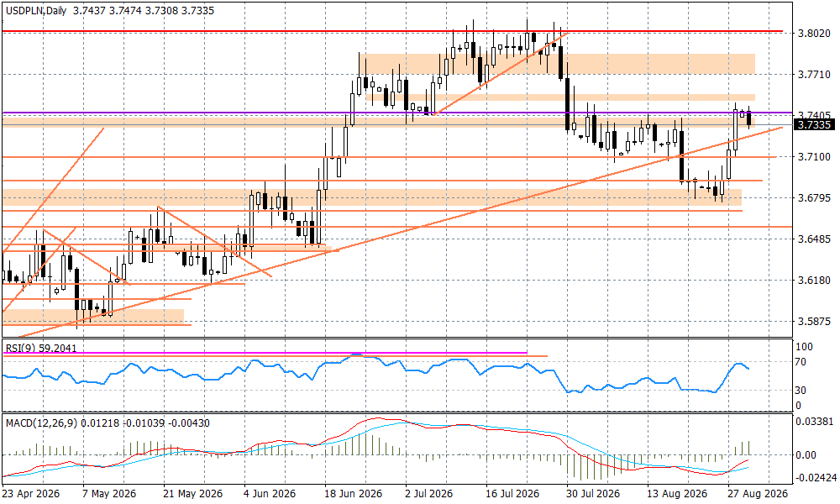Click the 3.5875 price axis label

coord(814,322)
